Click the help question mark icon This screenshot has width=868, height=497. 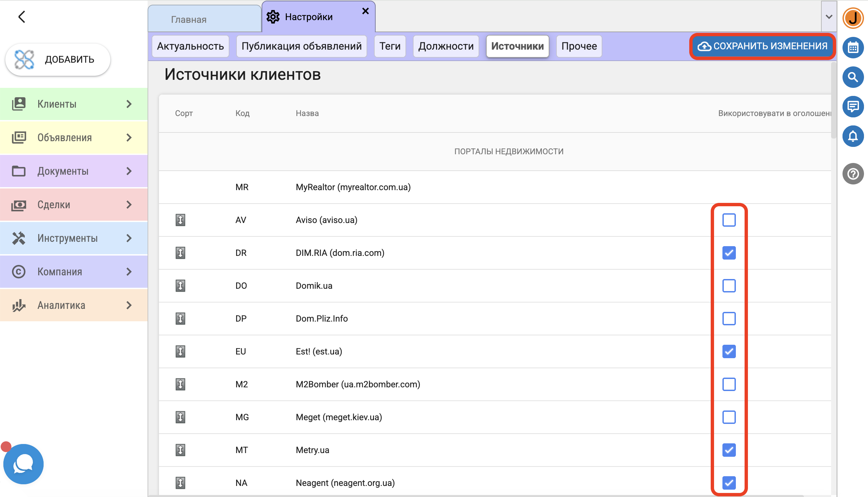(853, 174)
